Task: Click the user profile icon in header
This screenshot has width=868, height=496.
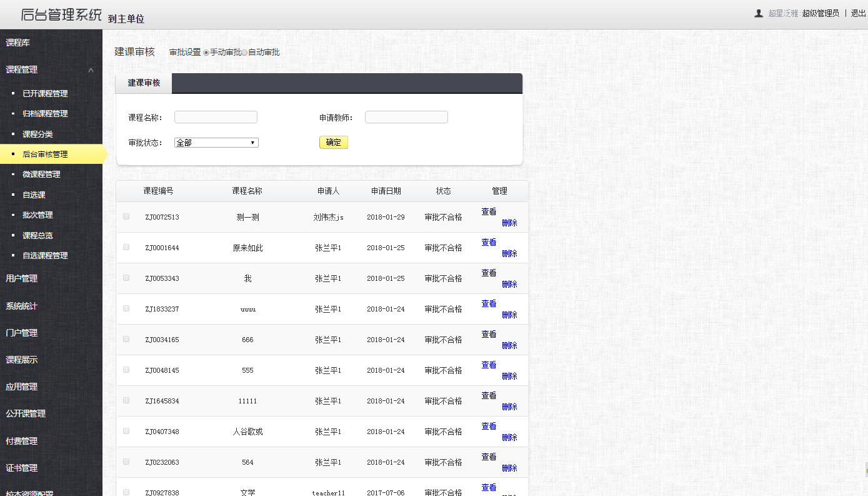Action: (759, 13)
